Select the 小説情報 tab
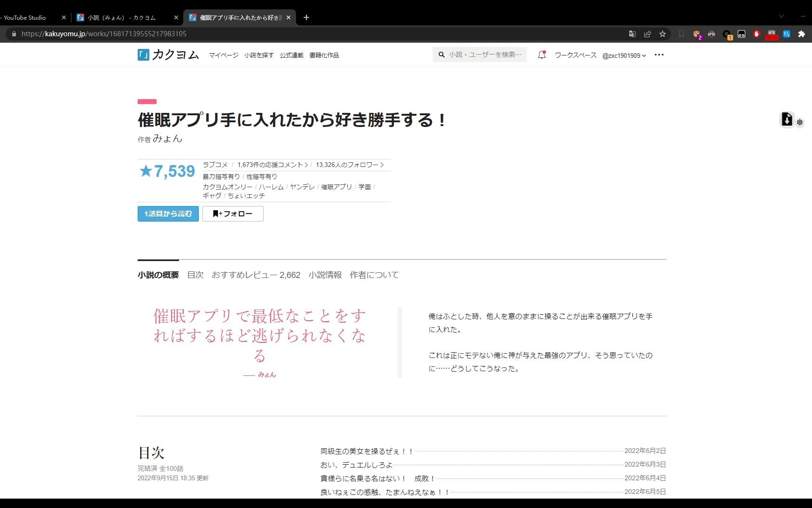 [x=325, y=275]
